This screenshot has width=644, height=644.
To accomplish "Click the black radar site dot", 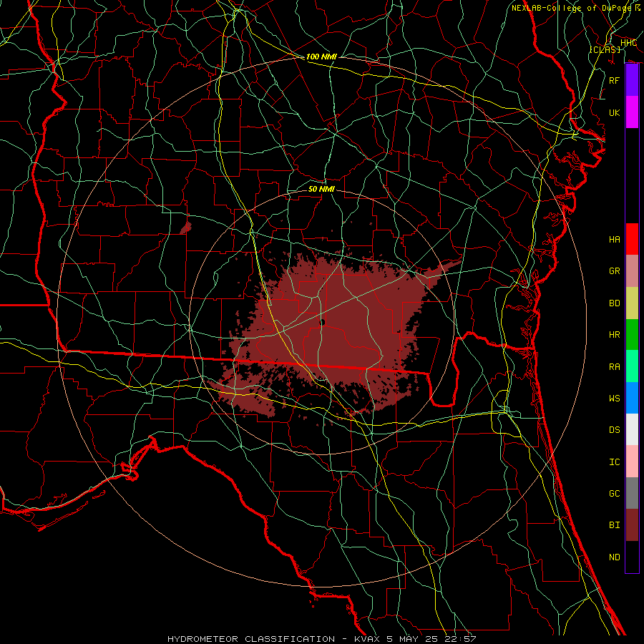I will point(322,323).
